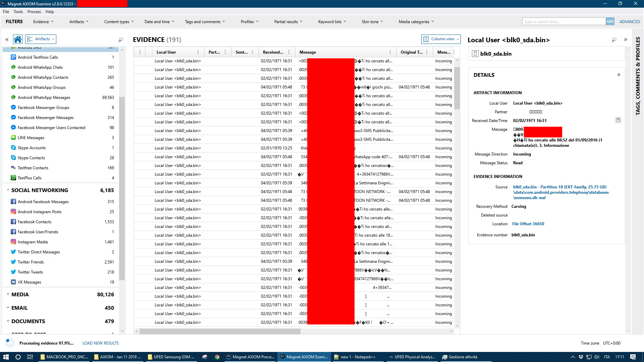Collapse the details pane with double chevron
Viewport: 644px width, 362px height.
click(626, 40)
